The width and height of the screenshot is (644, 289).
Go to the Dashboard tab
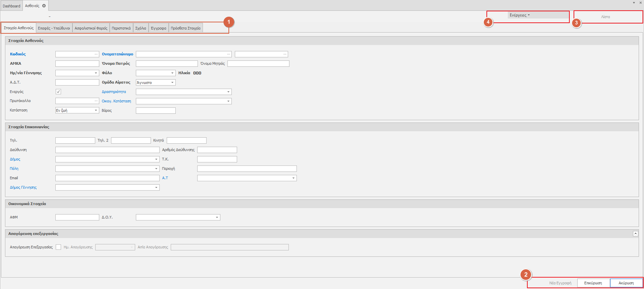click(x=11, y=6)
